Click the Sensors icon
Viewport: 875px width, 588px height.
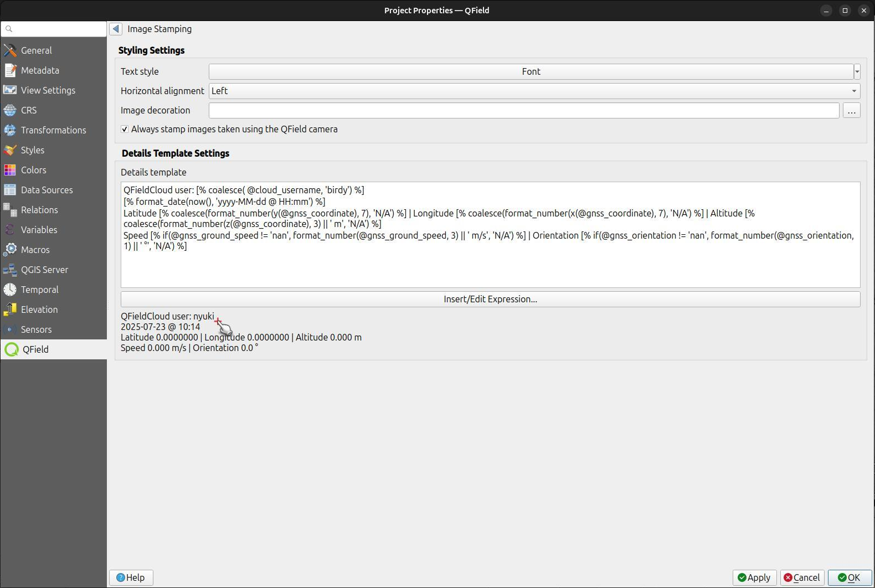[x=10, y=329]
